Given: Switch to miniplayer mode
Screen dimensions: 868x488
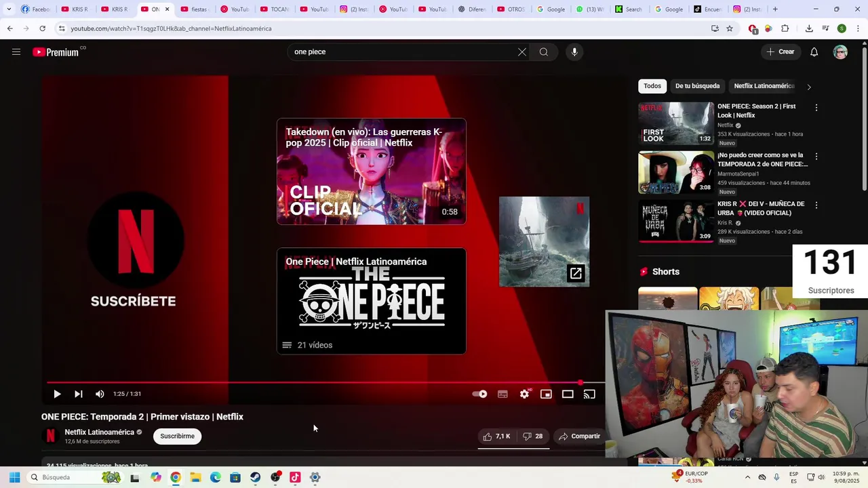Looking at the screenshot, I should [x=546, y=394].
